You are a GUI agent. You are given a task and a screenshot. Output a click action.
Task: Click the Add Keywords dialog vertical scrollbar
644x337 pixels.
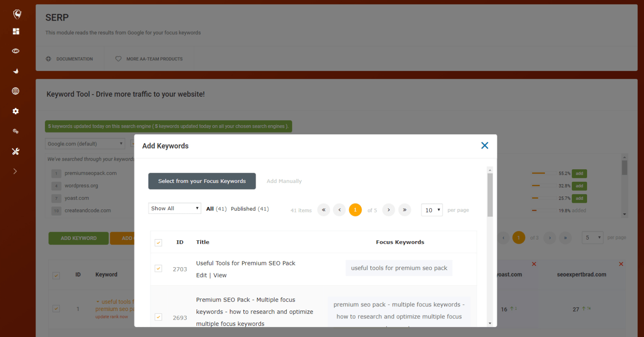click(490, 195)
